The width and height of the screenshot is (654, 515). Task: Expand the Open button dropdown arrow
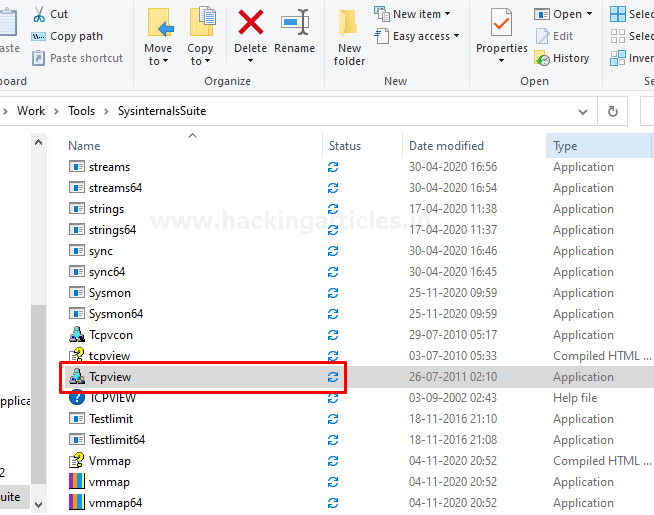click(x=589, y=14)
